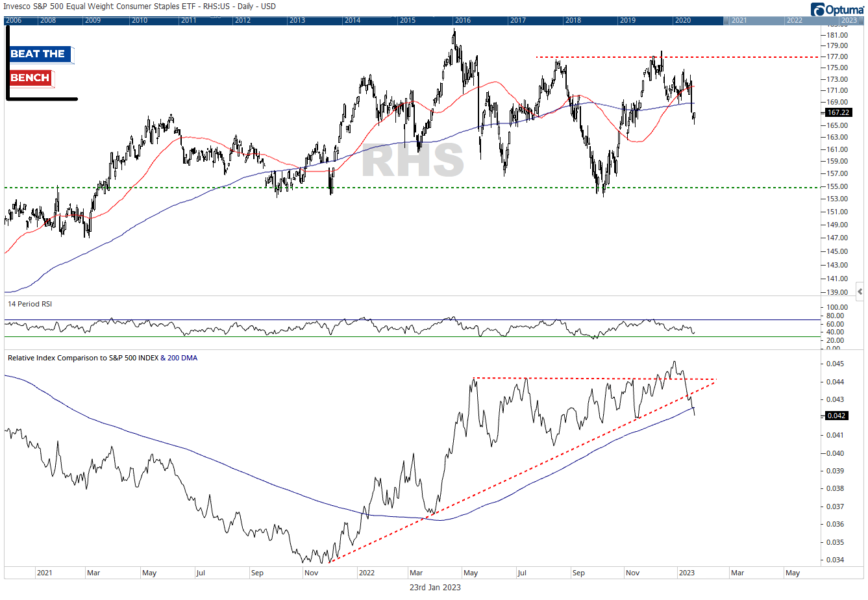Viewport: 868px width, 600px height.
Task: Jump to 2018 in the top timeline bar
Action: 573,20
